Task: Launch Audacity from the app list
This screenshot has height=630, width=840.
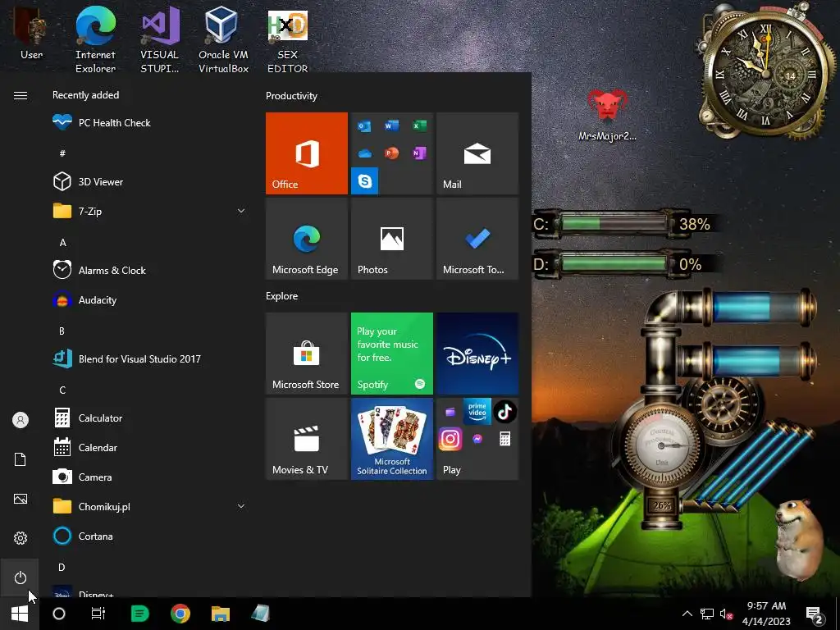Action: [x=150, y=300]
